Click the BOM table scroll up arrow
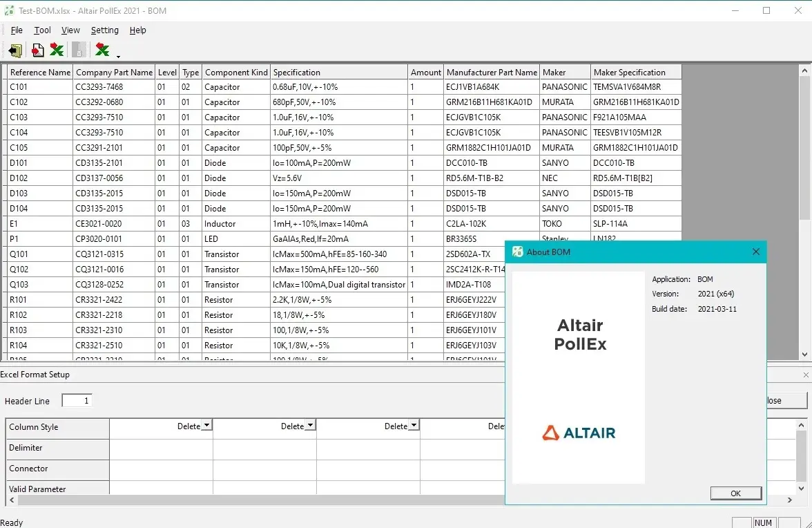The height and width of the screenshot is (528, 812). pos(804,70)
